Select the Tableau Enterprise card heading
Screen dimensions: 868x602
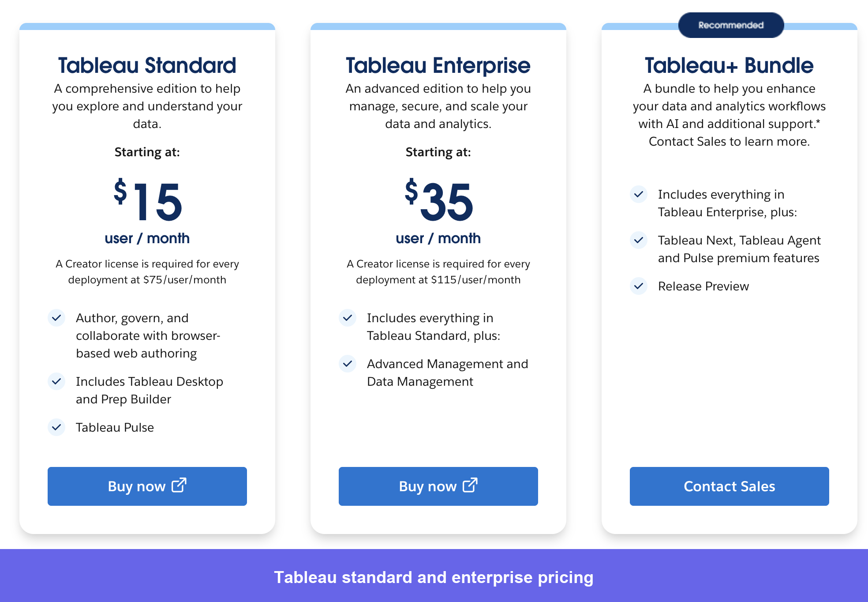438,65
